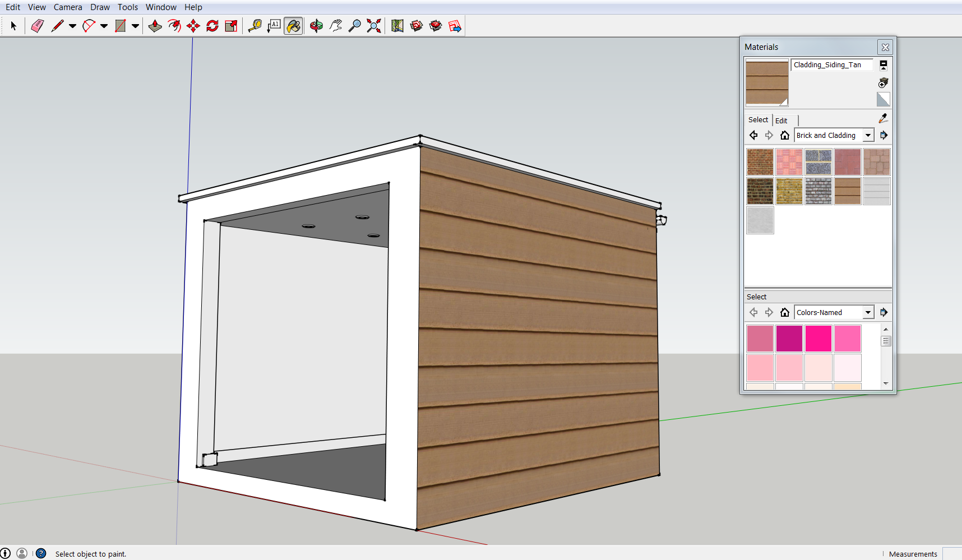This screenshot has height=560, width=962.
Task: Click the Create Material icon
Action: pyautogui.click(x=883, y=83)
